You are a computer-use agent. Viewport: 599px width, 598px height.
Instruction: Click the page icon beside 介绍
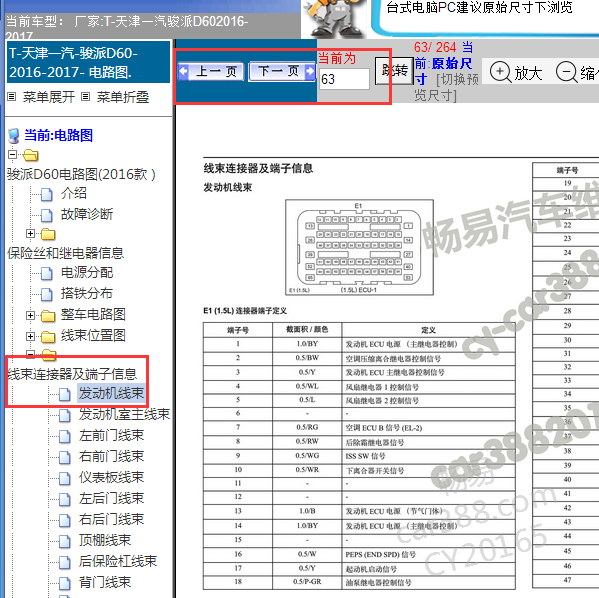(47, 194)
